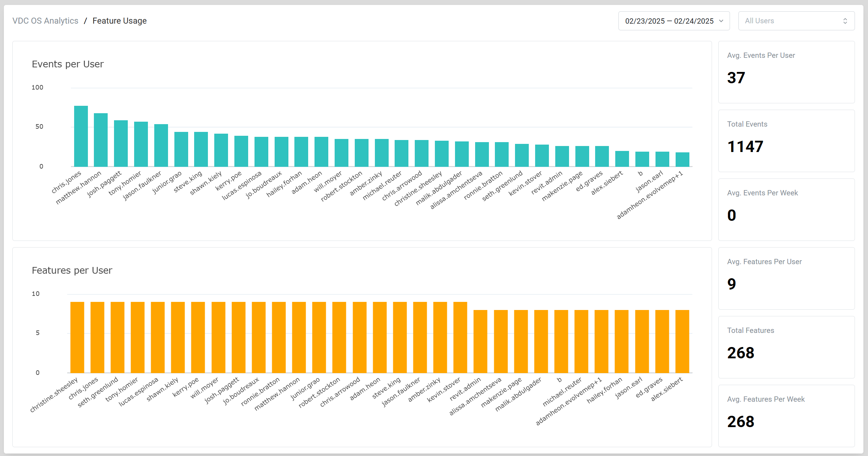Click the Avg. Events Per Week card
The width and height of the screenshot is (868, 456).
coord(786,209)
